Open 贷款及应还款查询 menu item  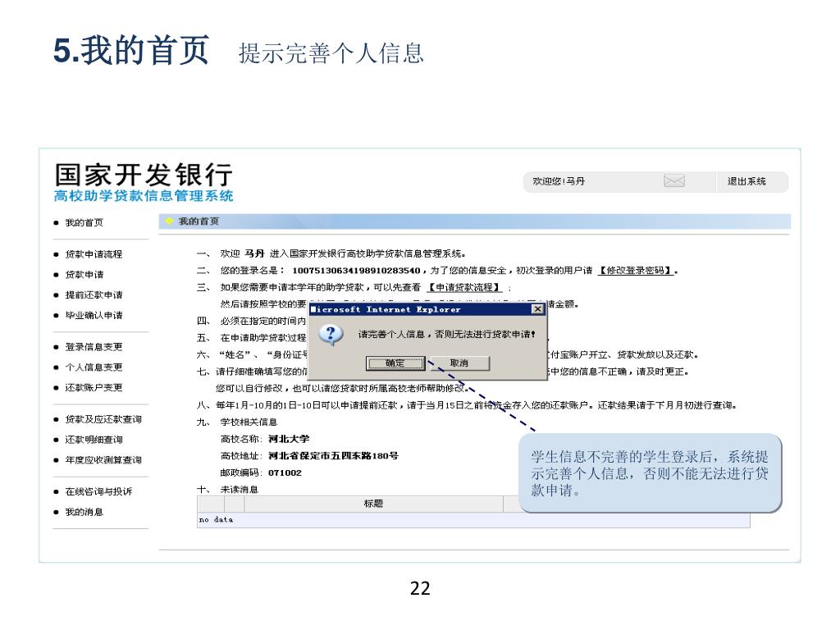(103, 419)
